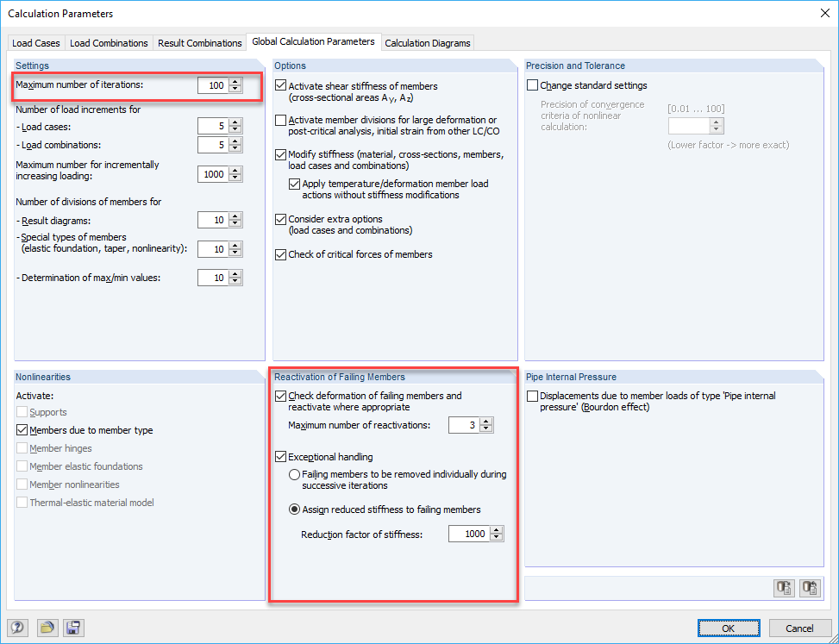Open the help dialog via question mark icon
The height and width of the screenshot is (644, 839).
tap(17, 628)
